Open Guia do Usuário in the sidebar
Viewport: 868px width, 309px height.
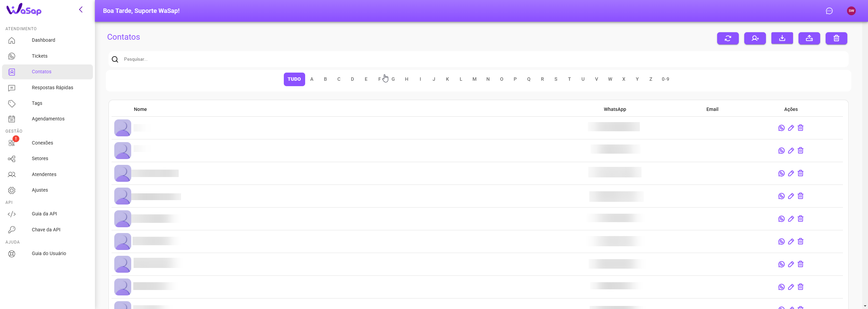click(47, 254)
